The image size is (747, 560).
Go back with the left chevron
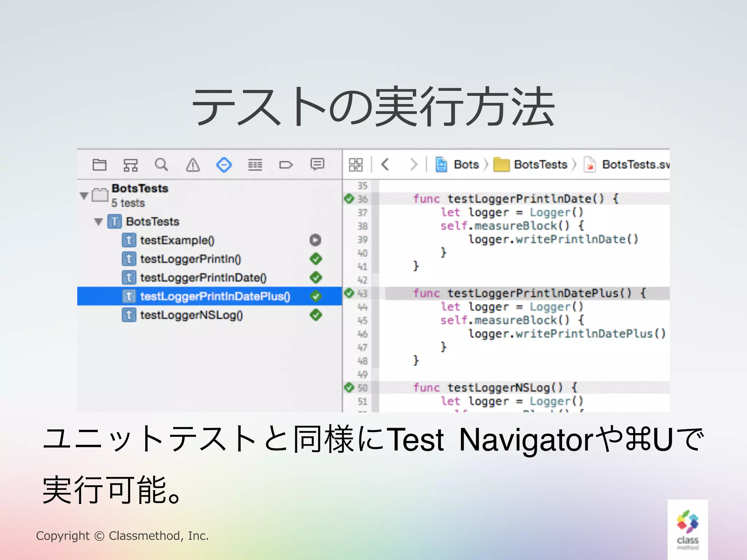coord(385,164)
